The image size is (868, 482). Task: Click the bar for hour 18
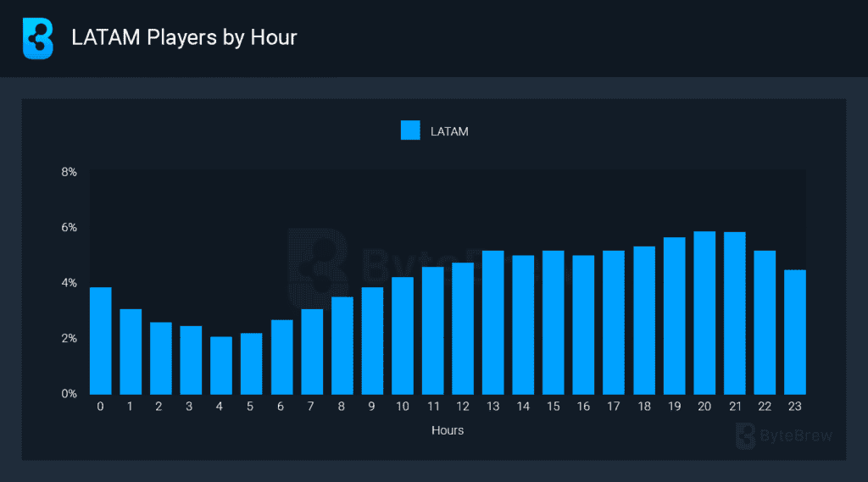click(x=643, y=320)
